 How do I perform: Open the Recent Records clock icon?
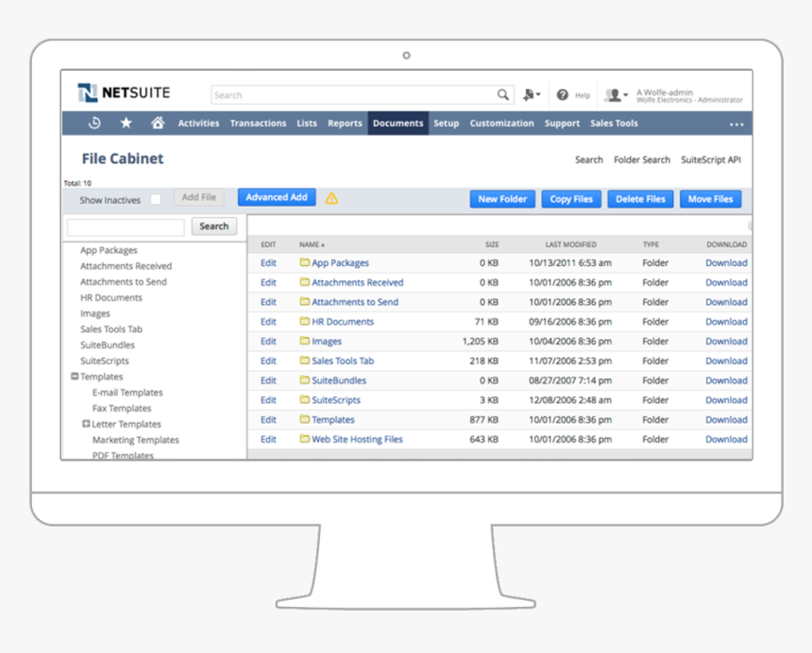pyautogui.click(x=94, y=124)
